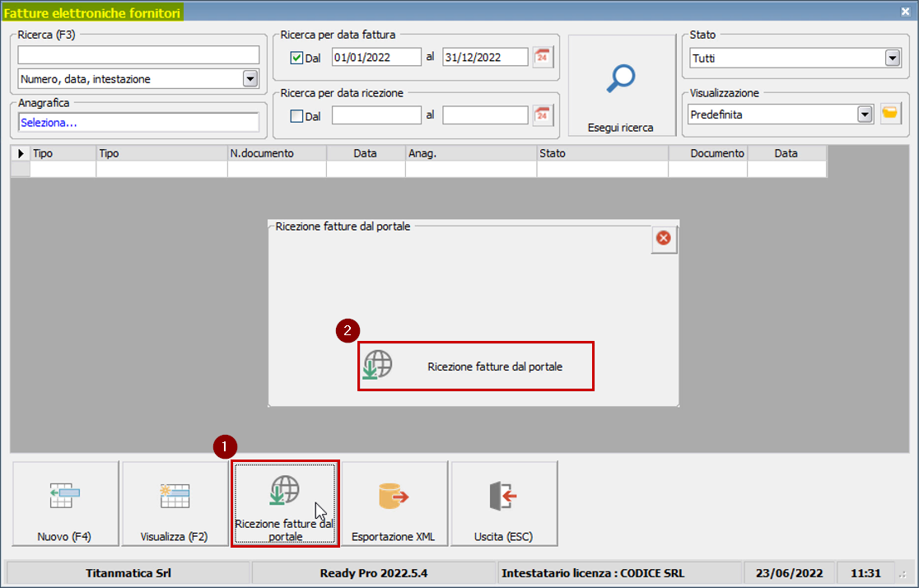The height and width of the screenshot is (588, 919).
Task: Click Ready Pro 2022.5.4 status bar text
Action: click(374, 573)
